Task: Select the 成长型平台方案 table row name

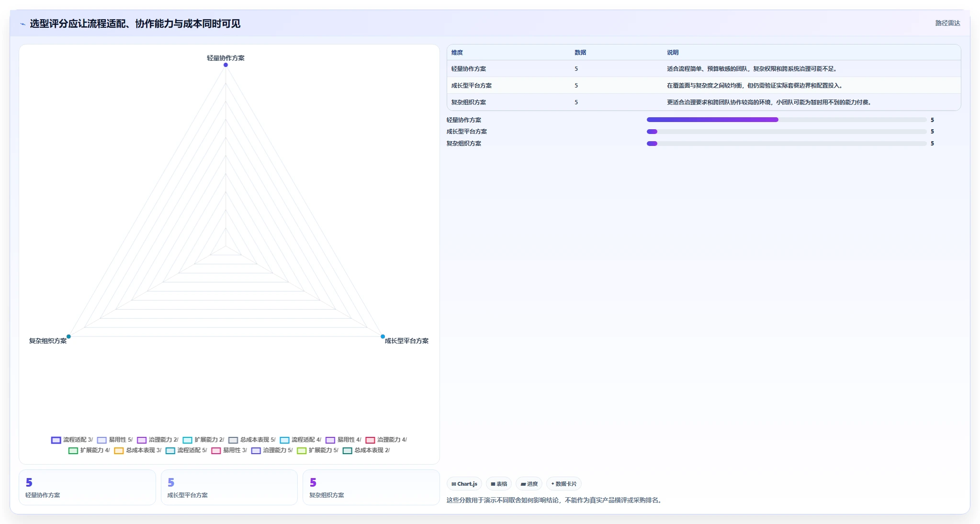Action: [x=471, y=86]
